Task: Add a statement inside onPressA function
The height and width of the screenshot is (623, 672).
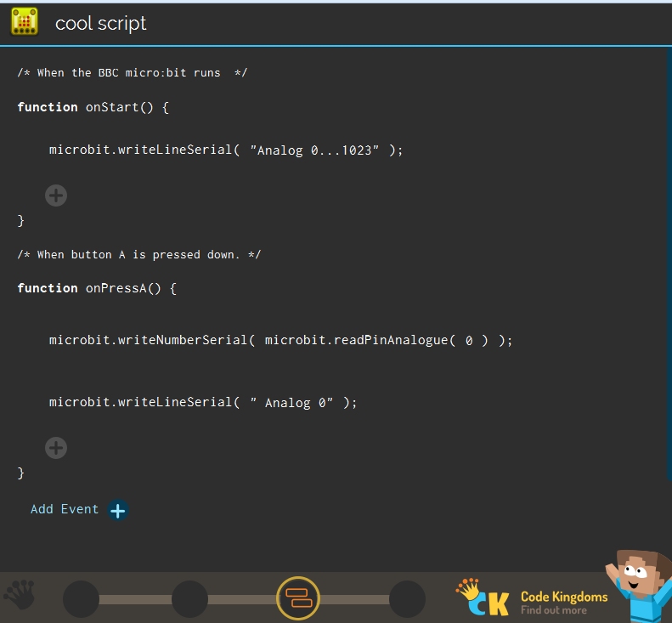Action: point(56,448)
